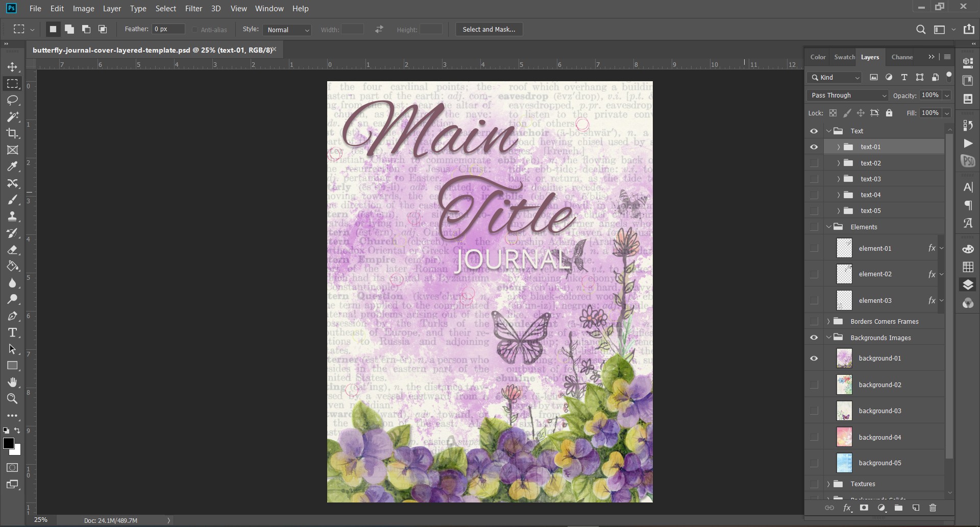This screenshot has height=527, width=980.
Task: Open the Image menu
Action: tap(83, 9)
